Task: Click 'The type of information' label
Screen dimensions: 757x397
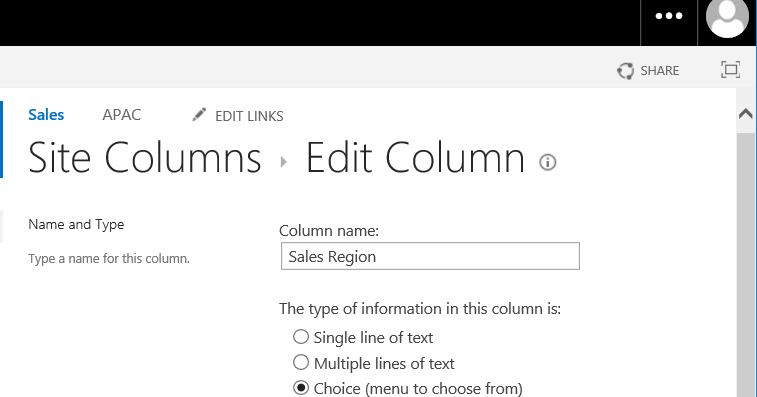Action: (420, 309)
